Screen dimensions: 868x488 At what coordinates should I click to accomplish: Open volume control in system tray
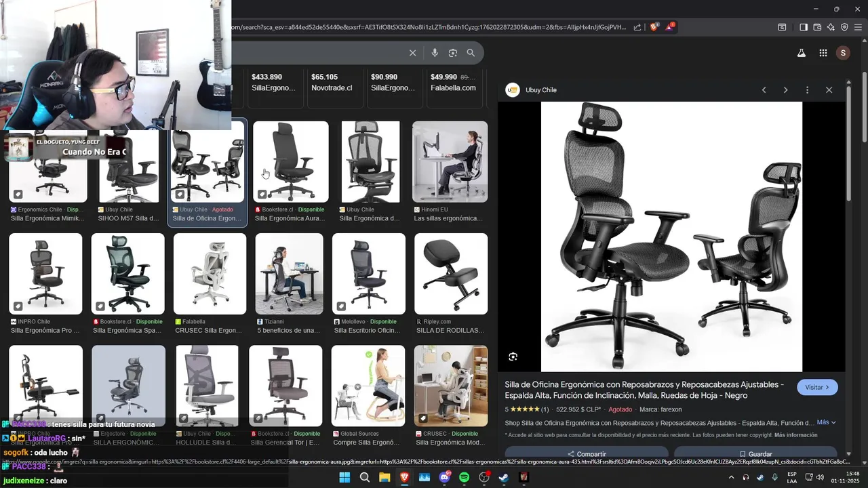click(821, 477)
